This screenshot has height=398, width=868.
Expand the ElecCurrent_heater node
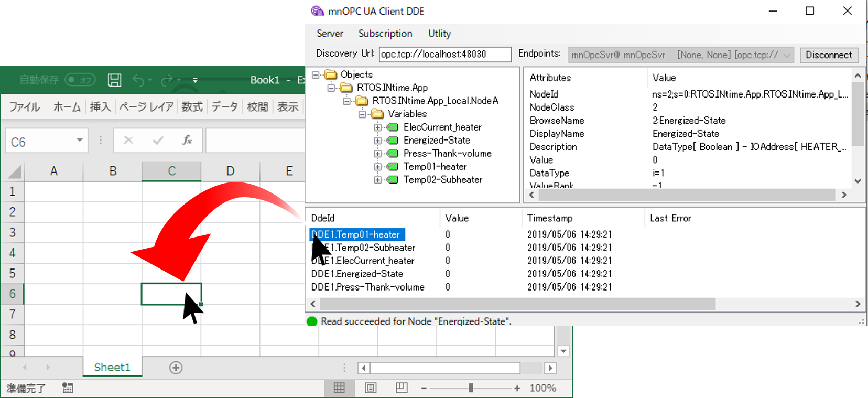(x=377, y=127)
